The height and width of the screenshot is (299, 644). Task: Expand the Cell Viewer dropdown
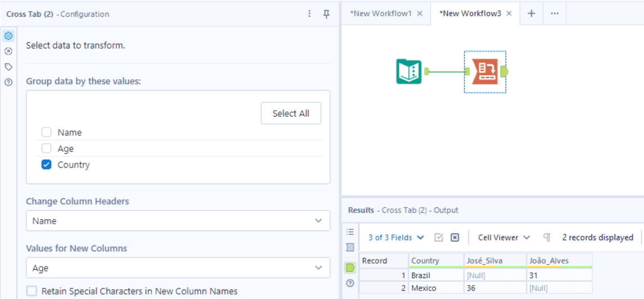504,238
